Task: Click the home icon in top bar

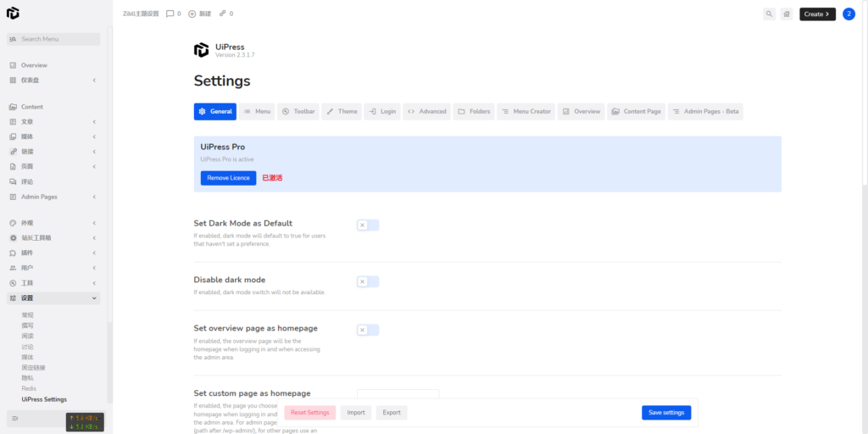Action: click(786, 14)
